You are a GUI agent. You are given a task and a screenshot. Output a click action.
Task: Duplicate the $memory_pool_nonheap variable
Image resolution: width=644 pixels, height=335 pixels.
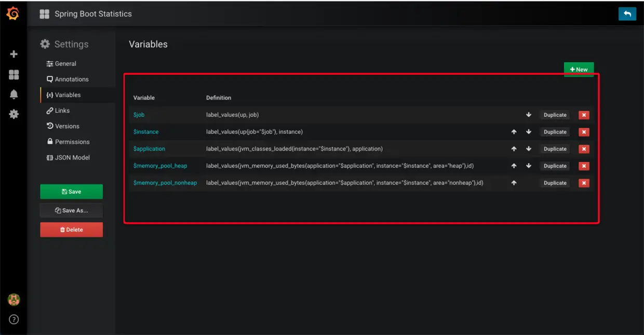tap(555, 183)
